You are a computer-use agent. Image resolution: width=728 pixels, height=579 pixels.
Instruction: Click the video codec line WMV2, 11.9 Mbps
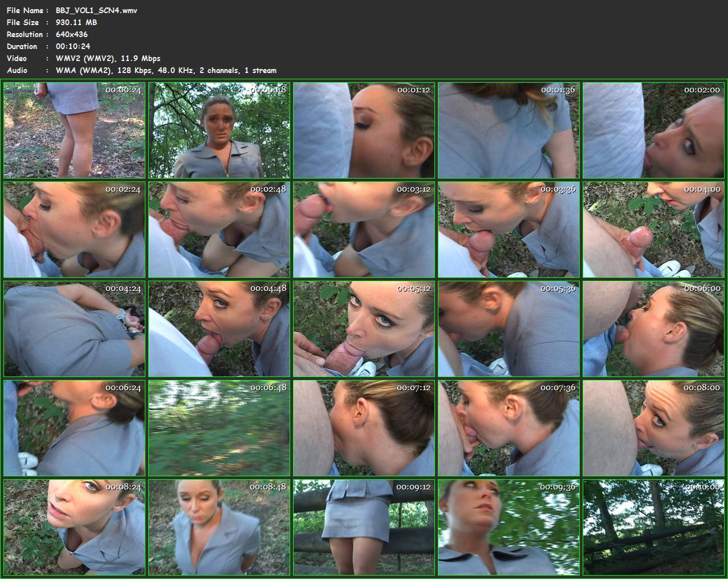pyautogui.click(x=108, y=58)
